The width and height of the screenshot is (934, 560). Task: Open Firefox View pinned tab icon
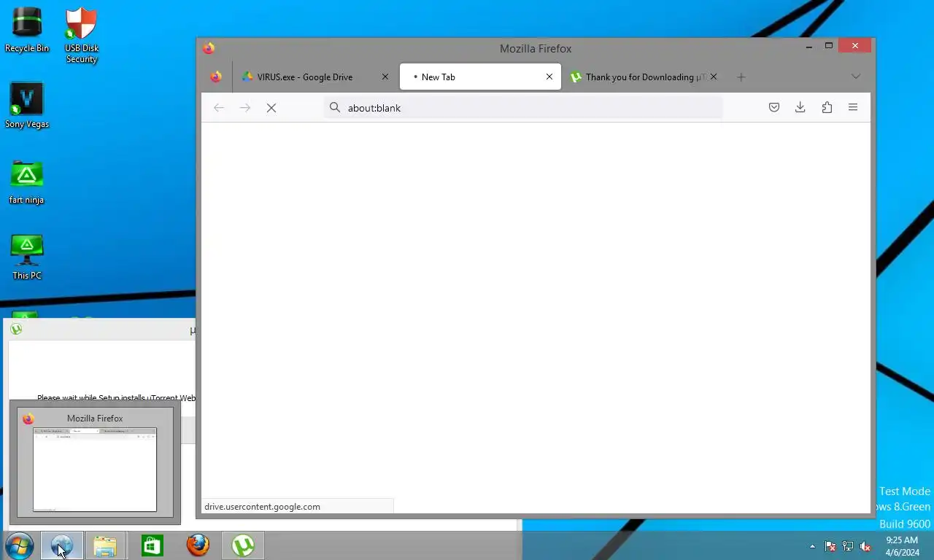click(x=216, y=77)
